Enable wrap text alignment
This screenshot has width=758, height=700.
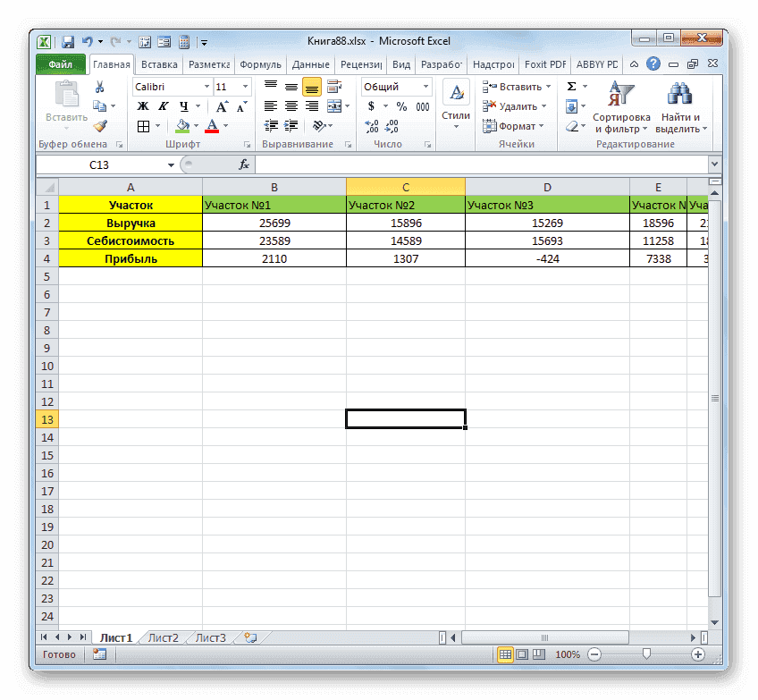coord(333,86)
